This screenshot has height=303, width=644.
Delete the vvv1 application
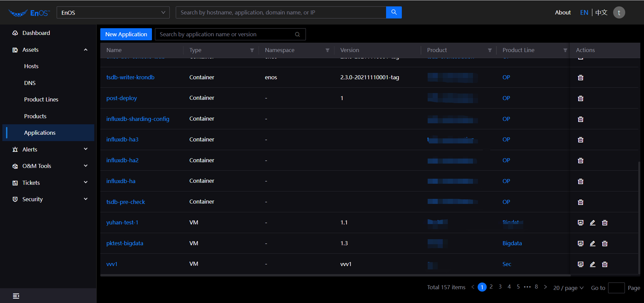pyautogui.click(x=605, y=264)
